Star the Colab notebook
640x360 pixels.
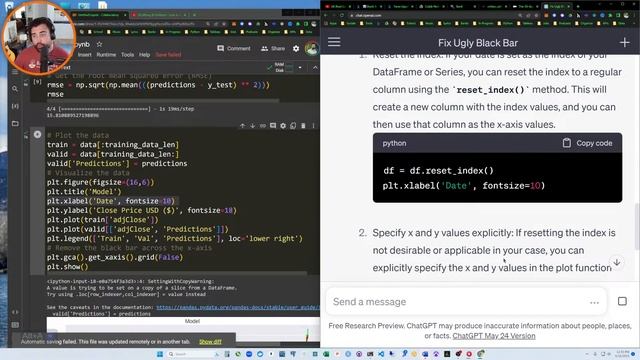(99, 44)
